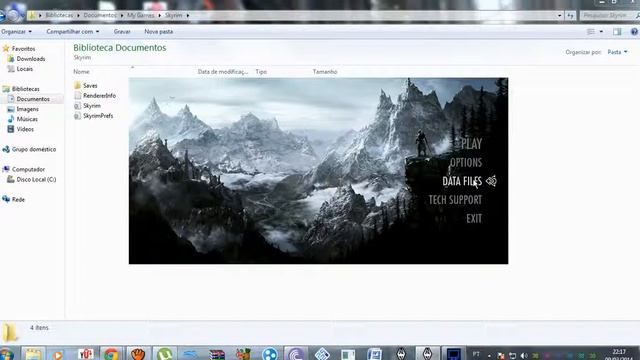Go to Downloads in sidebar

pyautogui.click(x=27, y=59)
